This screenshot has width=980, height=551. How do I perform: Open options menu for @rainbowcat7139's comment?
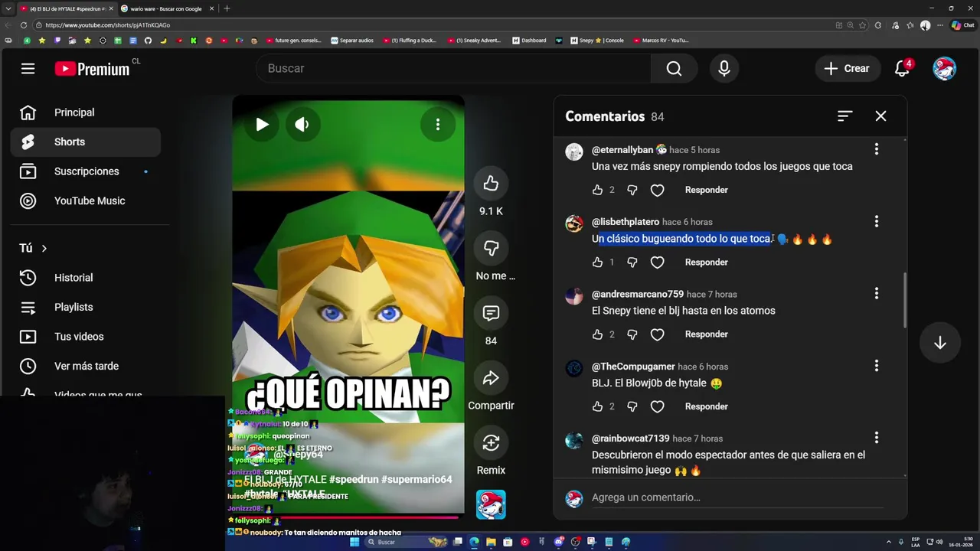point(877,438)
